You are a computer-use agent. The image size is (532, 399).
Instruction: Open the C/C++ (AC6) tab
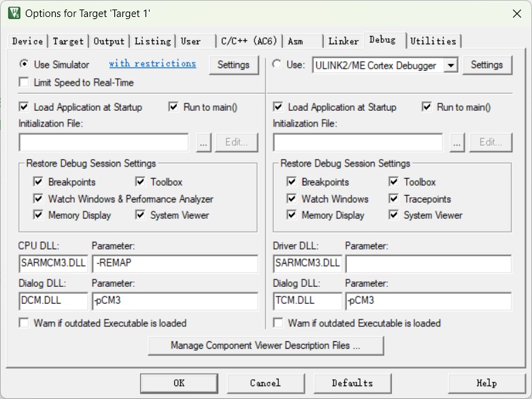tap(248, 41)
